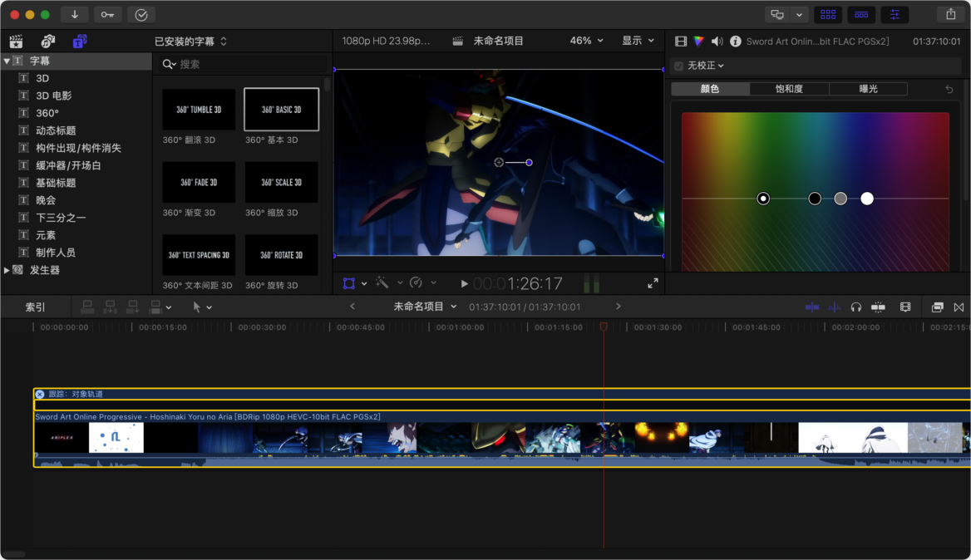Select the 制作人员 category

tap(56, 253)
